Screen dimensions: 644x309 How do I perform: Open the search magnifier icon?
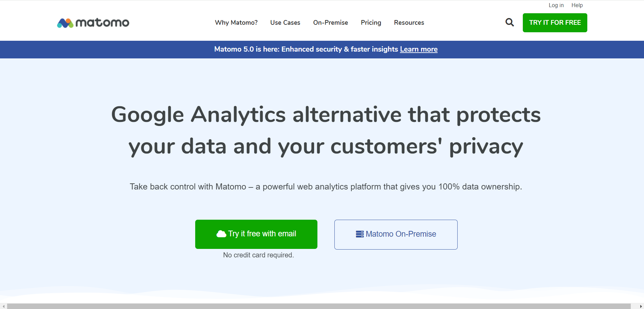(510, 22)
